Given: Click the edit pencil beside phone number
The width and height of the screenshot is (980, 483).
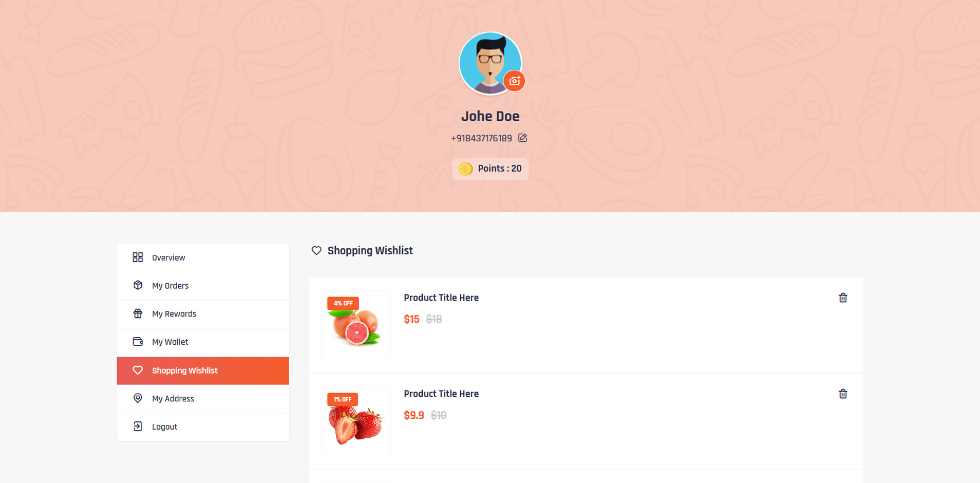Looking at the screenshot, I should pyautogui.click(x=522, y=138).
